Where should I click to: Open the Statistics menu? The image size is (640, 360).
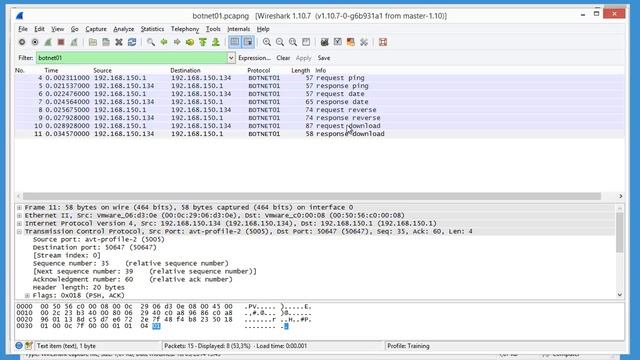152,29
